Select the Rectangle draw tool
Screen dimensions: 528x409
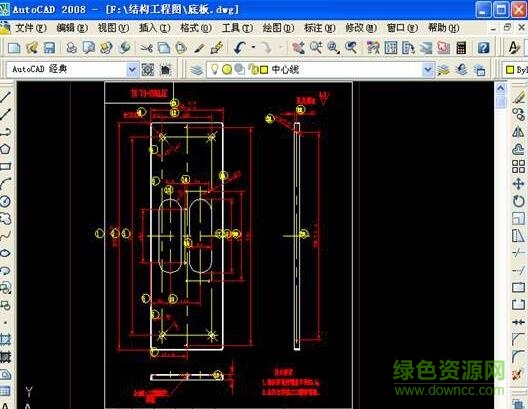[6, 166]
